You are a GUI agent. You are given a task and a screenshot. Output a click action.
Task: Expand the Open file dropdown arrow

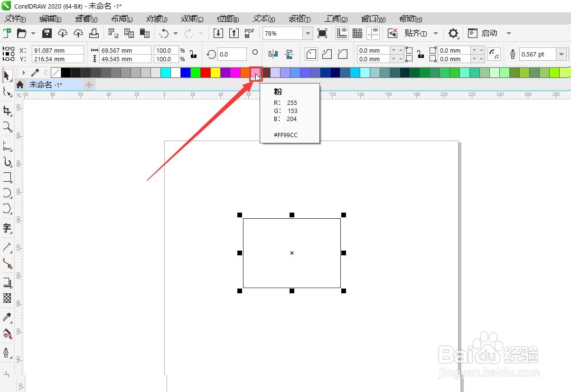33,33
